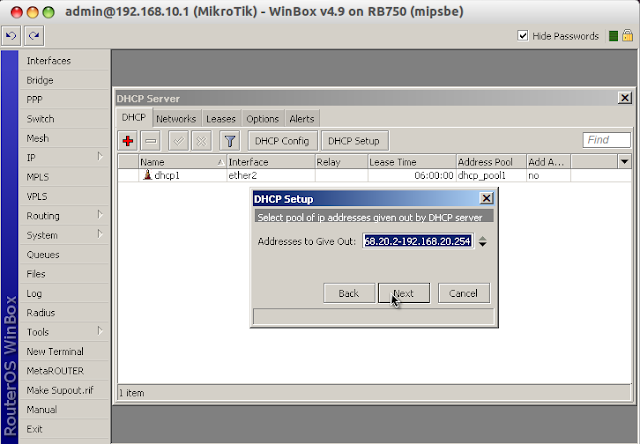The width and height of the screenshot is (640, 444).
Task: Focus the Find search field
Action: pos(607,140)
